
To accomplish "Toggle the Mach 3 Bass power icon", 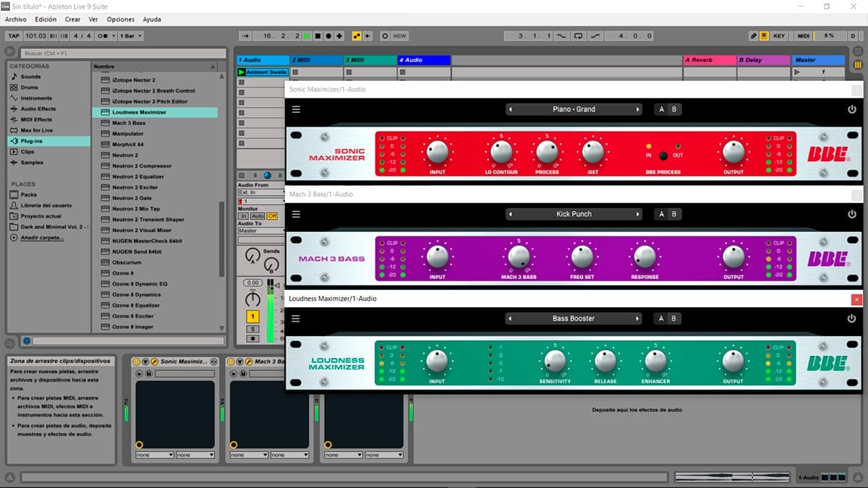I will [852, 214].
